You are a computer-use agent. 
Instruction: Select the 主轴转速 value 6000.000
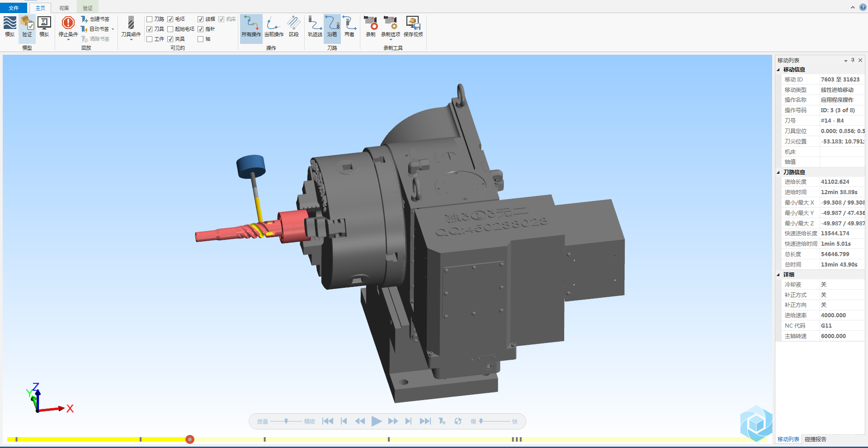coord(834,336)
